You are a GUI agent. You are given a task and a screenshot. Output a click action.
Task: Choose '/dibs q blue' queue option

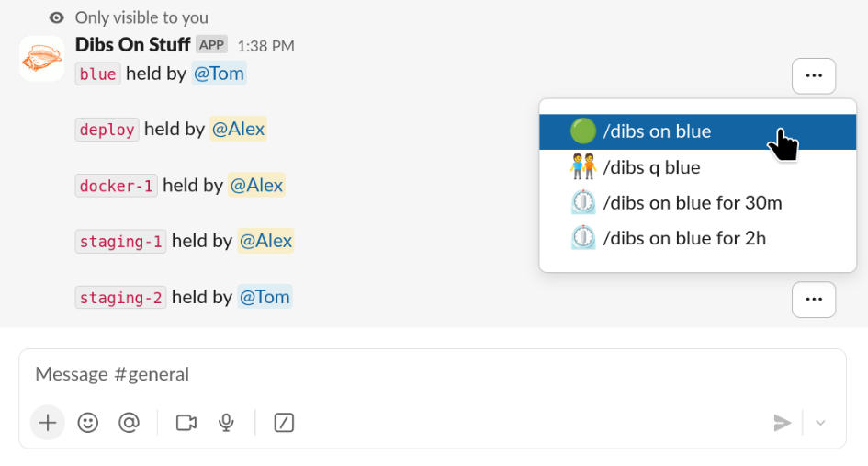[697, 167]
